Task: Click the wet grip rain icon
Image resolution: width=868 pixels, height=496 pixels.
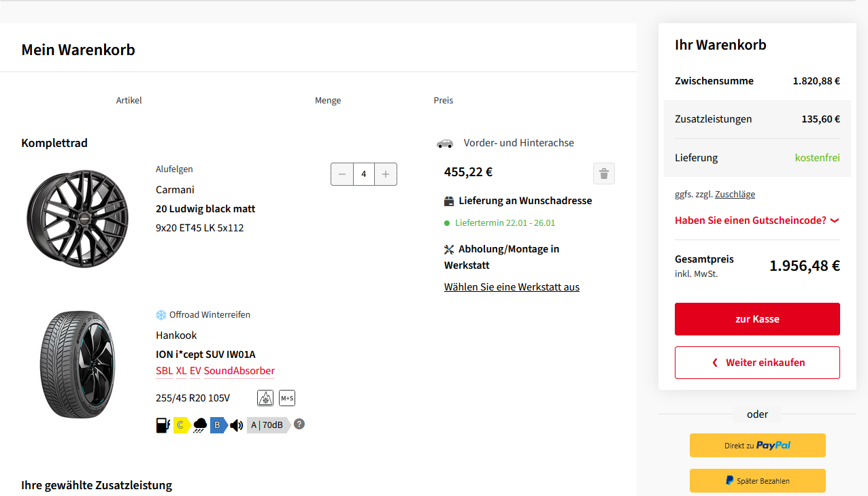Action: pos(200,425)
